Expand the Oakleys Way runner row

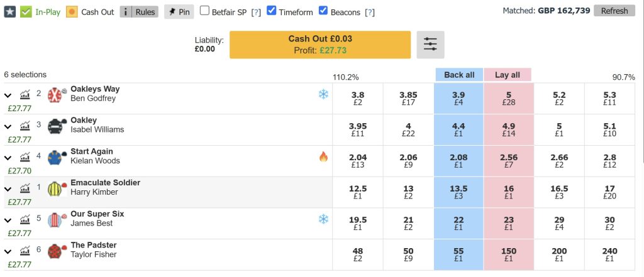click(x=8, y=95)
